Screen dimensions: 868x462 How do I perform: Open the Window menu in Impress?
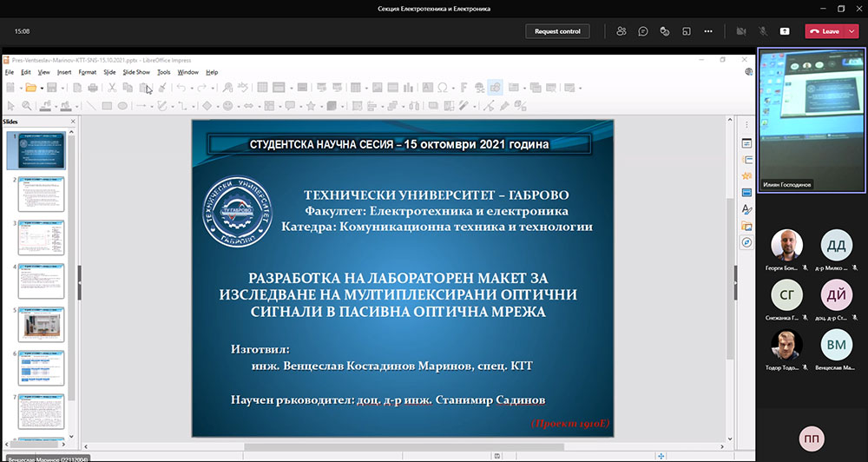pos(188,72)
